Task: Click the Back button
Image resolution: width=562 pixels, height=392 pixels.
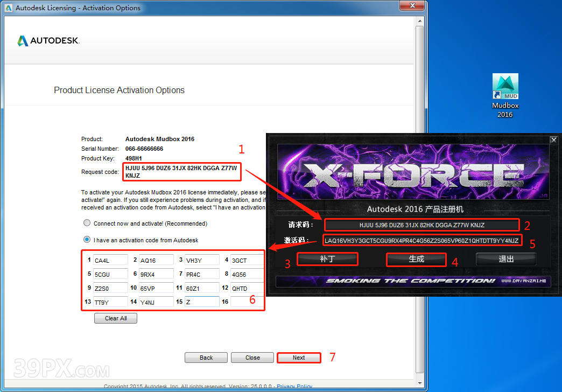Action: [206, 358]
